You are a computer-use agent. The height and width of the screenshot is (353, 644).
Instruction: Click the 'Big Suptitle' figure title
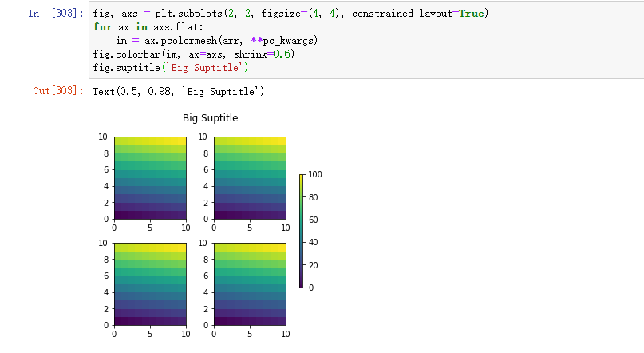pyautogui.click(x=211, y=118)
